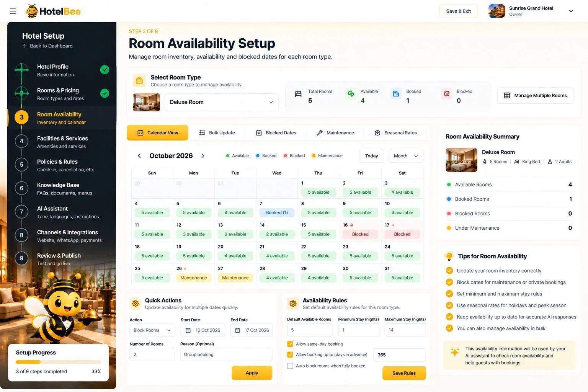Enable Auto block rooms when fully booked
Image resolution: width=588 pixels, height=392 pixels.
[x=290, y=366]
